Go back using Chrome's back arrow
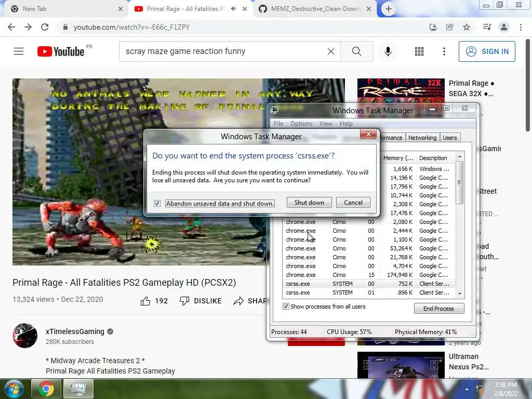The image size is (532, 399). [x=11, y=27]
